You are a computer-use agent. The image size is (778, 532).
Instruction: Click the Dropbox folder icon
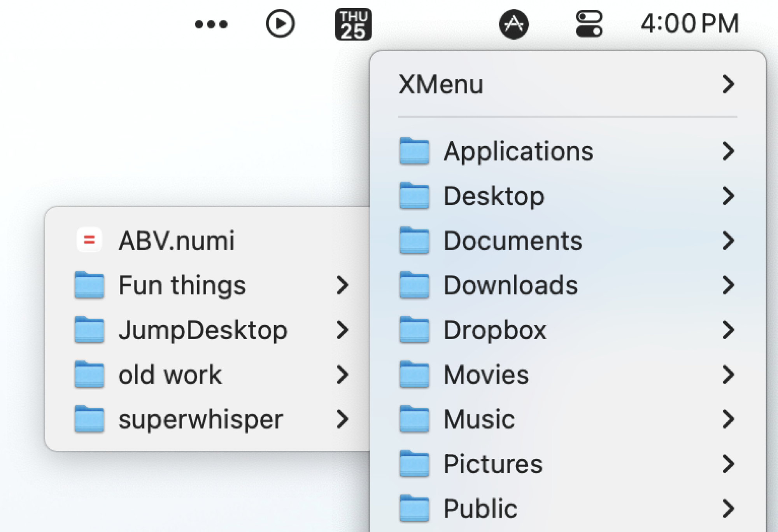tap(414, 330)
